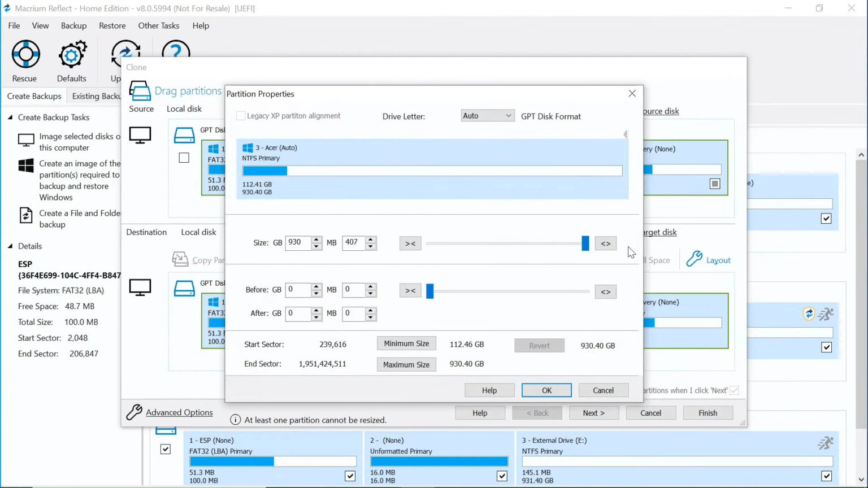Open the Drive Letter Auto dropdown

487,116
